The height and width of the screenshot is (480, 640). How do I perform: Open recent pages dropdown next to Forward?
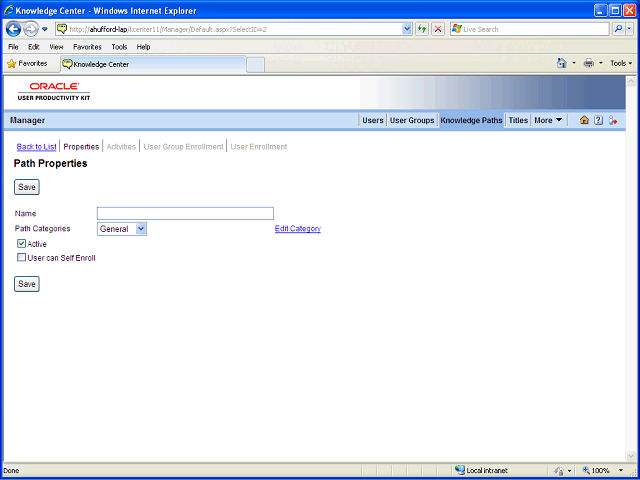[x=45, y=29]
